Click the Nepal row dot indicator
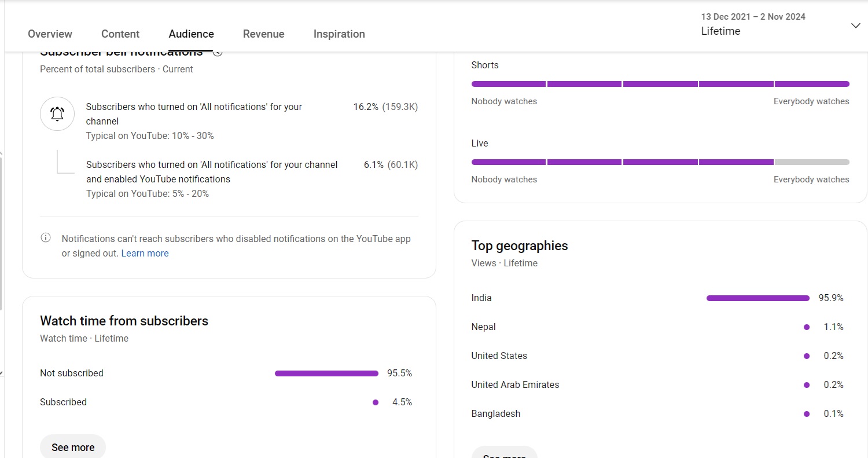 pos(807,327)
